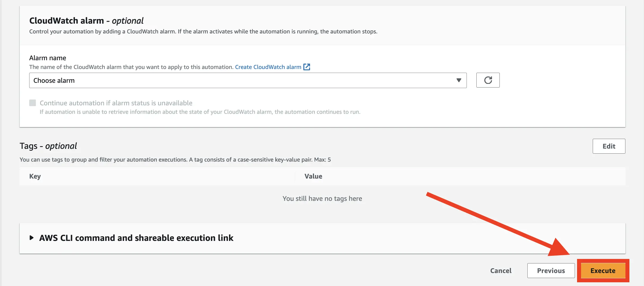The width and height of the screenshot is (644, 286).
Task: Edit the tags section
Action: [609, 146]
